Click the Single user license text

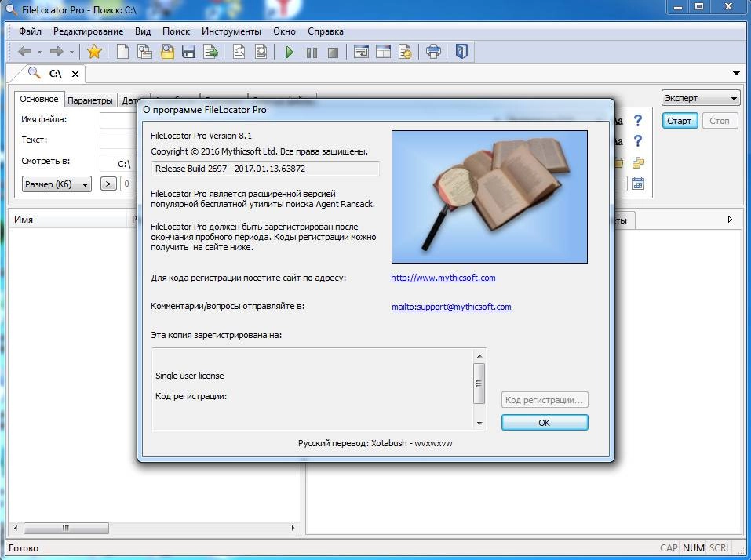190,376
